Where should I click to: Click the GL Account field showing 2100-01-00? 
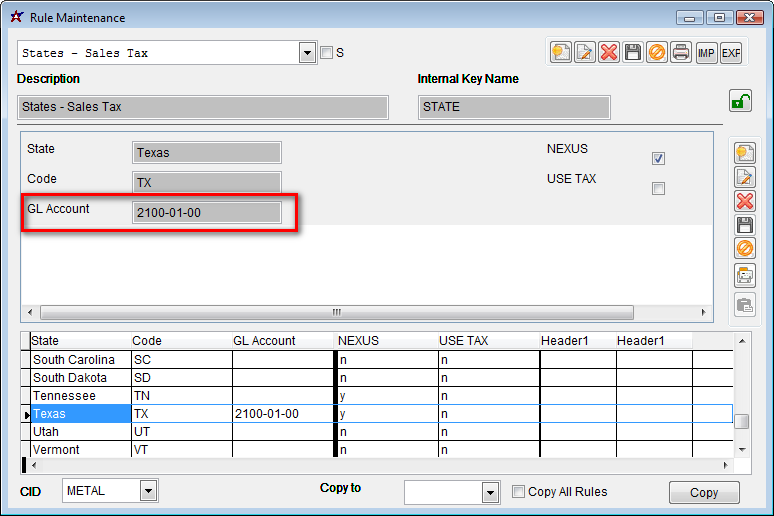pyautogui.click(x=207, y=212)
